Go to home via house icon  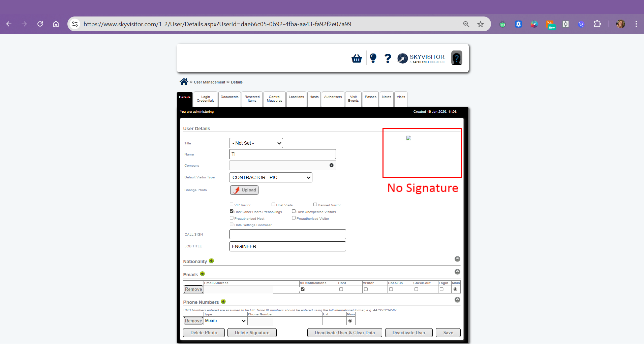point(184,82)
